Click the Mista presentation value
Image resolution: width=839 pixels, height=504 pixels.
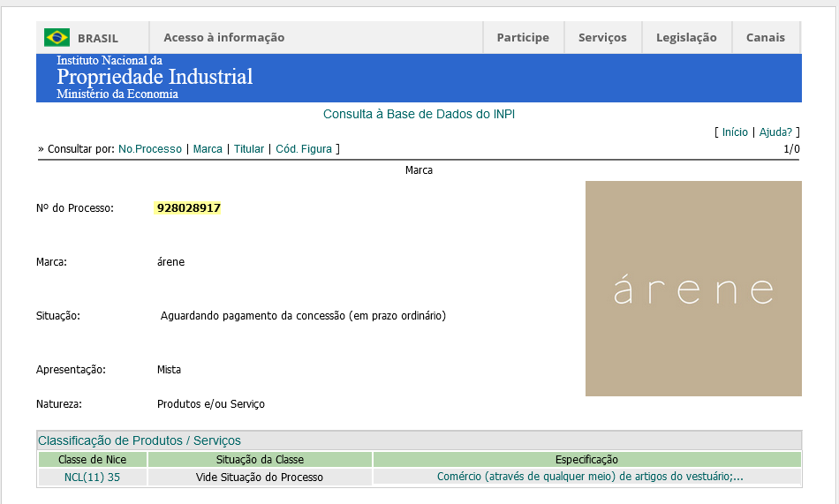point(169,370)
